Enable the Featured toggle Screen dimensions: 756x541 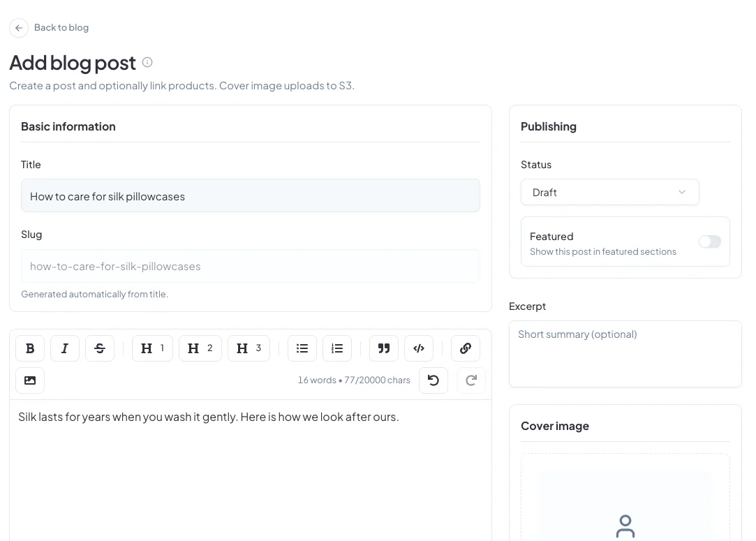click(710, 242)
